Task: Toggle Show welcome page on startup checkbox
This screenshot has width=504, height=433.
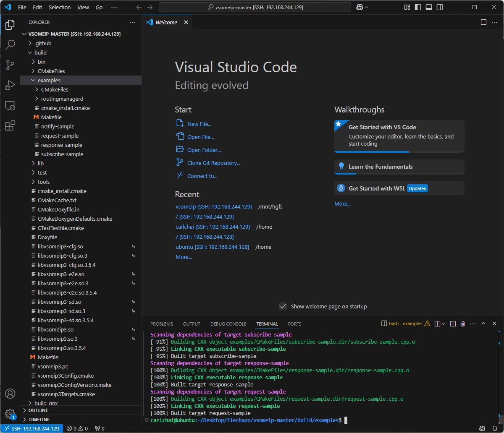Action: click(x=283, y=306)
